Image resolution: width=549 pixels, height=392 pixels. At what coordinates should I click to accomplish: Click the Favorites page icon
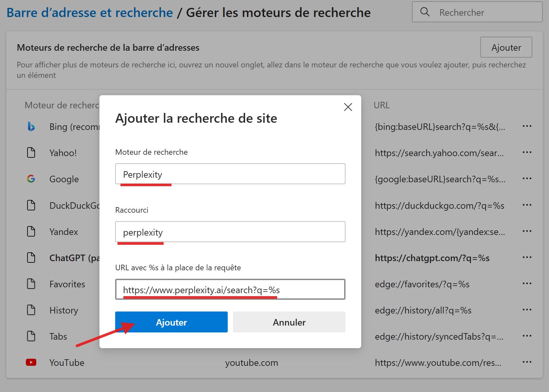(x=31, y=284)
